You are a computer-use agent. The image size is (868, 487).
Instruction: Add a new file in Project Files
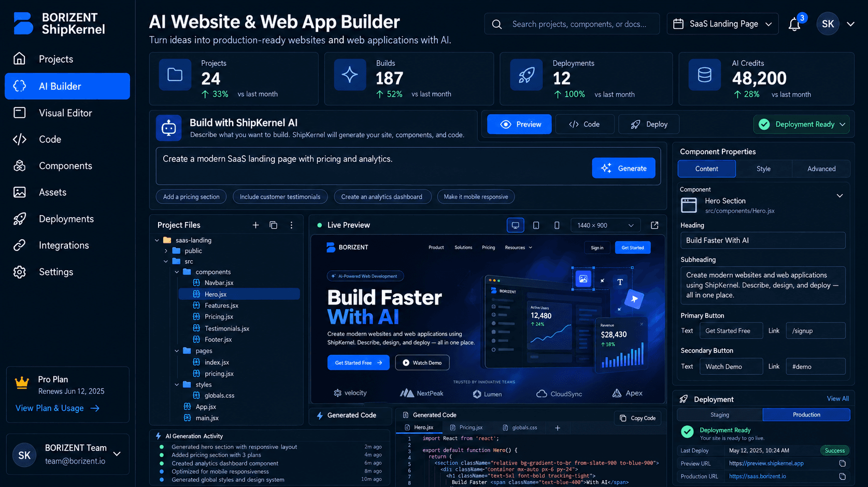coord(255,225)
